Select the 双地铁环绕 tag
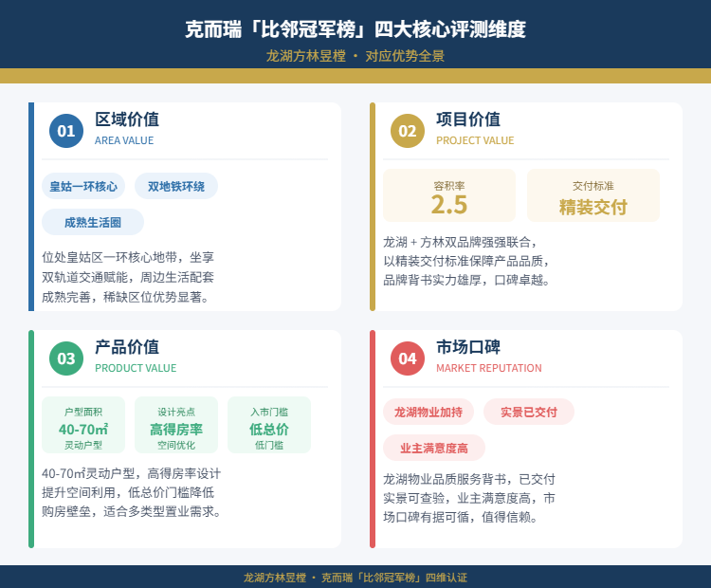Screen dimensions: 711x588 [176, 186]
